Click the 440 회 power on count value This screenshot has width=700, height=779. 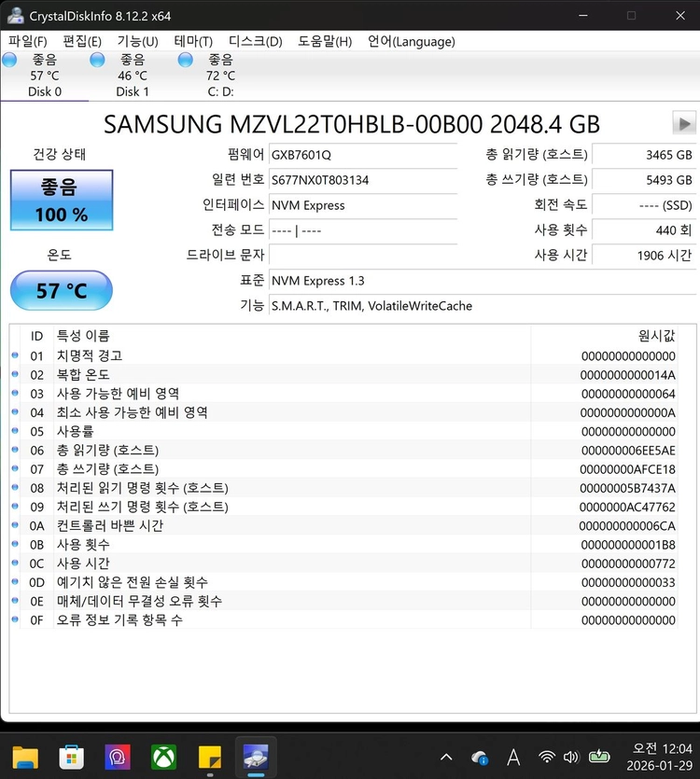[644, 230]
